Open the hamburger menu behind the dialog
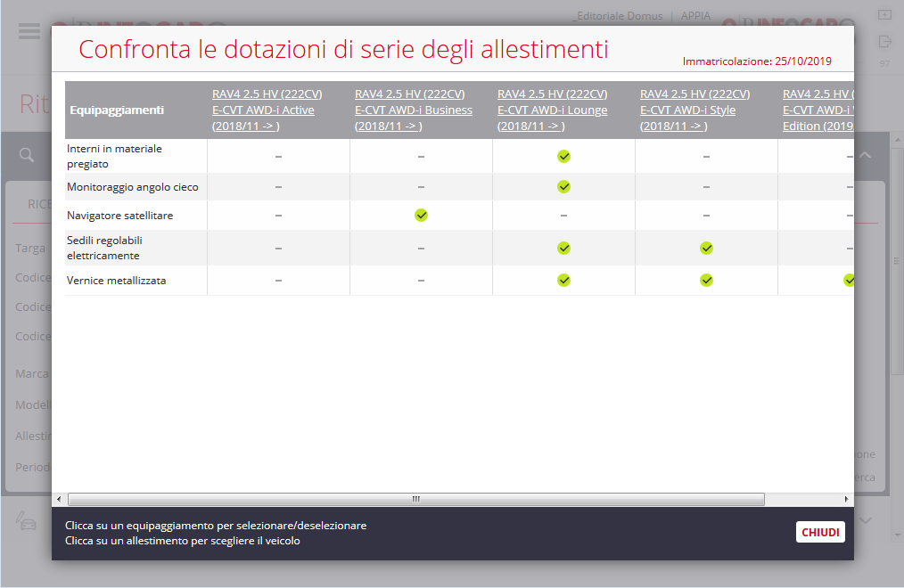 coord(29,31)
